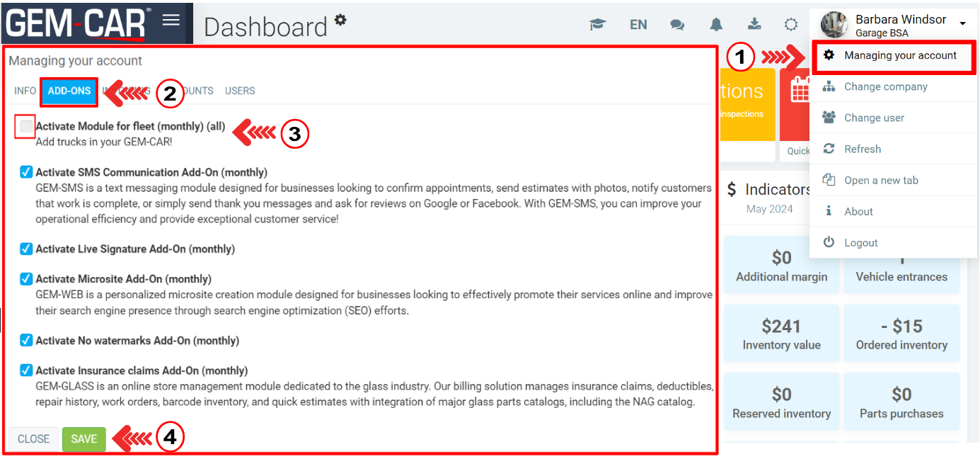Switch to the ADD-ONS tab

(x=69, y=91)
